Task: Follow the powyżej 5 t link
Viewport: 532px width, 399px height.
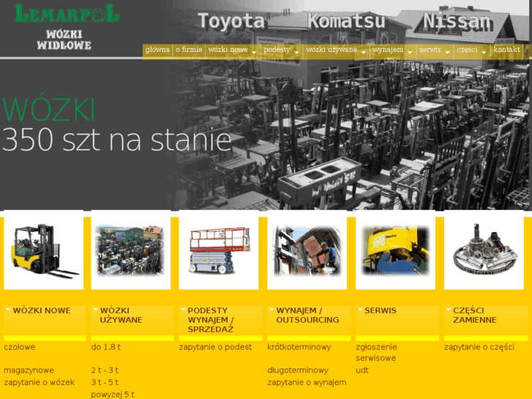Action: (x=113, y=395)
